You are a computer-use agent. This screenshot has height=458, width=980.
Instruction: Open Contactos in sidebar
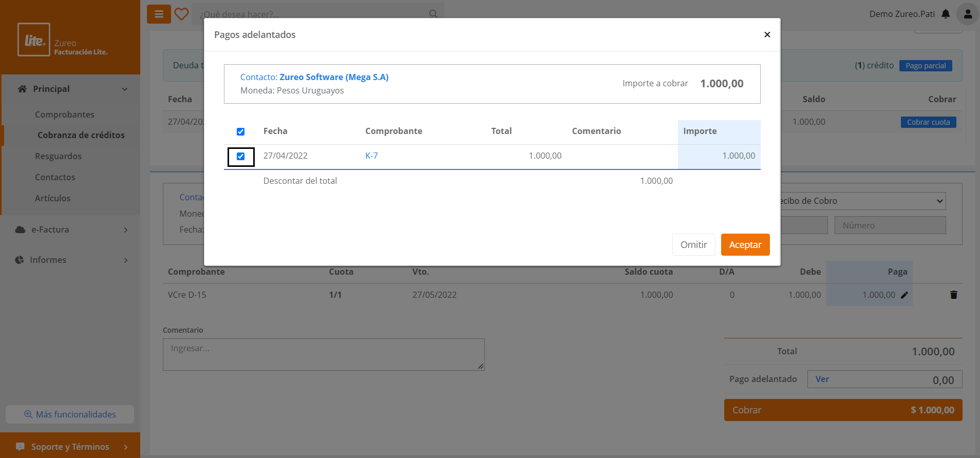pos(55,177)
